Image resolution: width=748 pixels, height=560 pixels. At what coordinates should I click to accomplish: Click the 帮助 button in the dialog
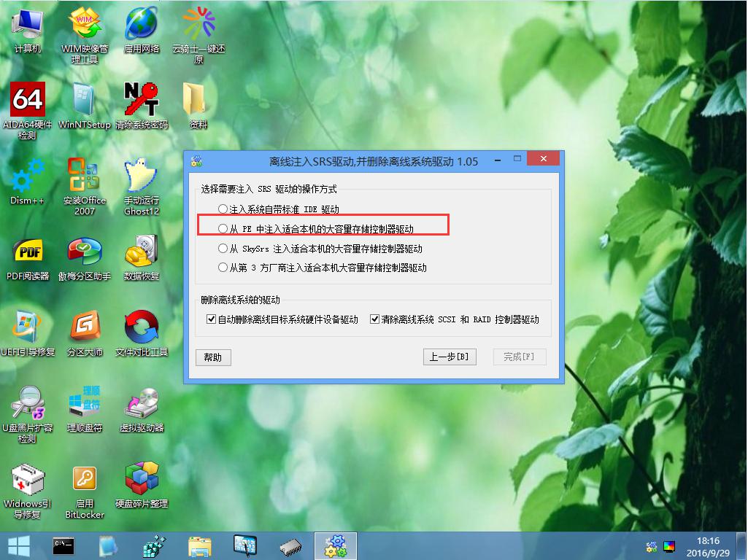(214, 357)
